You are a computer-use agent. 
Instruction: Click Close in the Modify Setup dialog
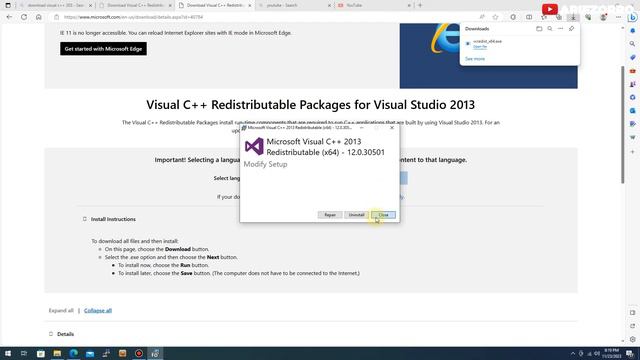click(x=383, y=215)
